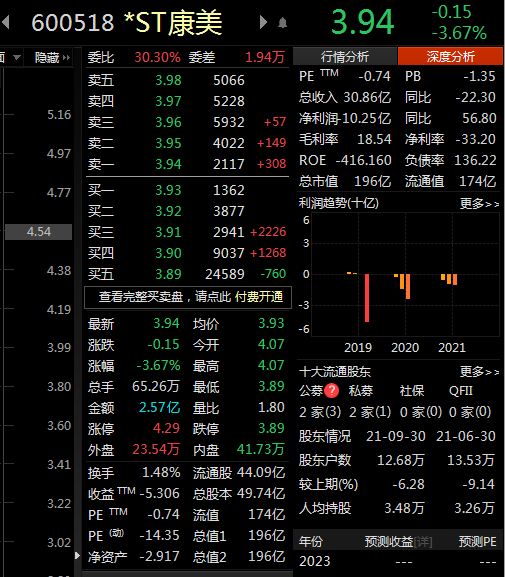Image resolution: width=505 pixels, height=577 pixels.
Task: Go to the next stock with right arrow
Action: [x=263, y=22]
